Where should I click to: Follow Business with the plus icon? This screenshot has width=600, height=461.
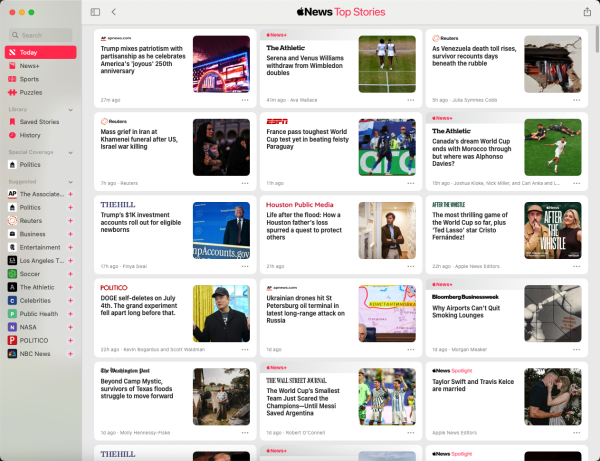[x=70, y=234]
